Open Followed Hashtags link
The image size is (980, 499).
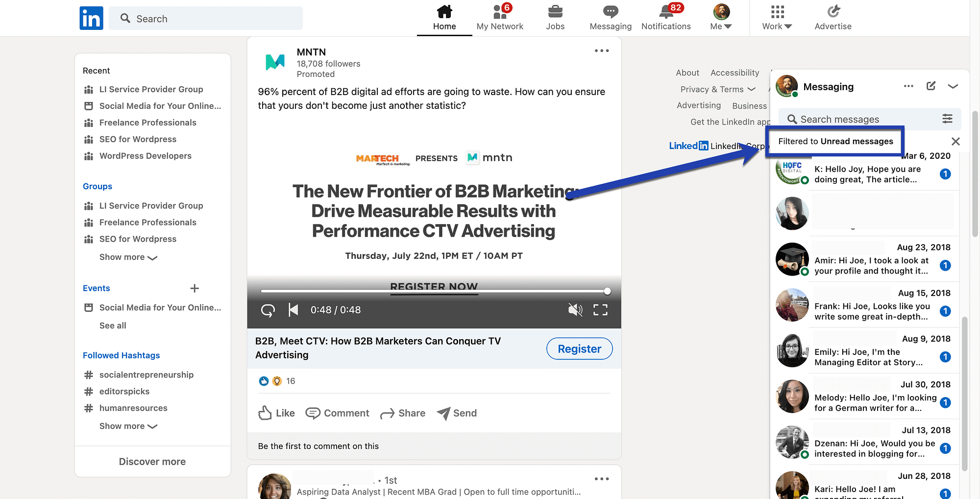point(122,355)
